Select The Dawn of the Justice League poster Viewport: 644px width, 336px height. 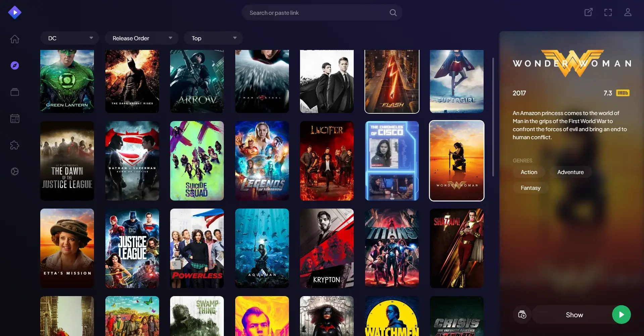coord(67,161)
